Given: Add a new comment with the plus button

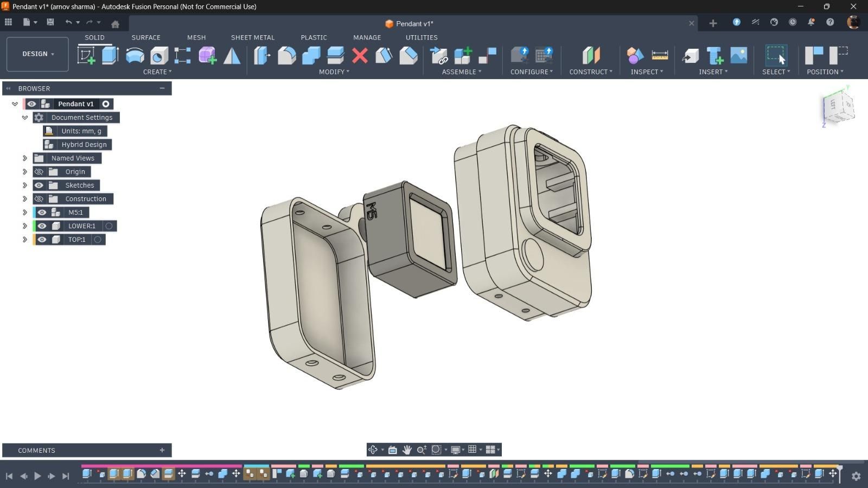Looking at the screenshot, I should coord(162,450).
